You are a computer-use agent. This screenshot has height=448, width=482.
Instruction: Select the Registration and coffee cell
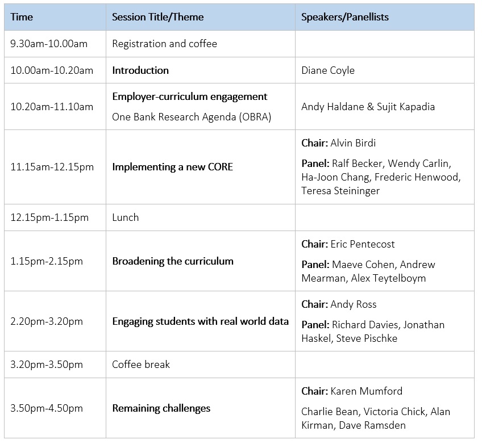click(x=164, y=44)
